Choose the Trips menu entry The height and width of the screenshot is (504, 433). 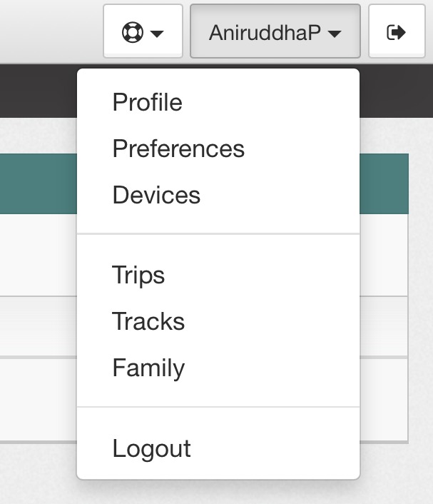[x=138, y=275]
